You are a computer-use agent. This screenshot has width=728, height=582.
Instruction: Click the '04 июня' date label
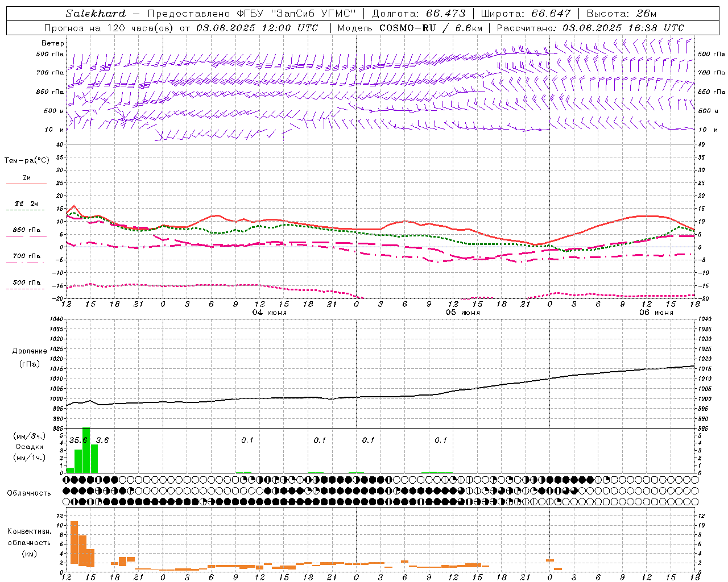click(x=270, y=313)
